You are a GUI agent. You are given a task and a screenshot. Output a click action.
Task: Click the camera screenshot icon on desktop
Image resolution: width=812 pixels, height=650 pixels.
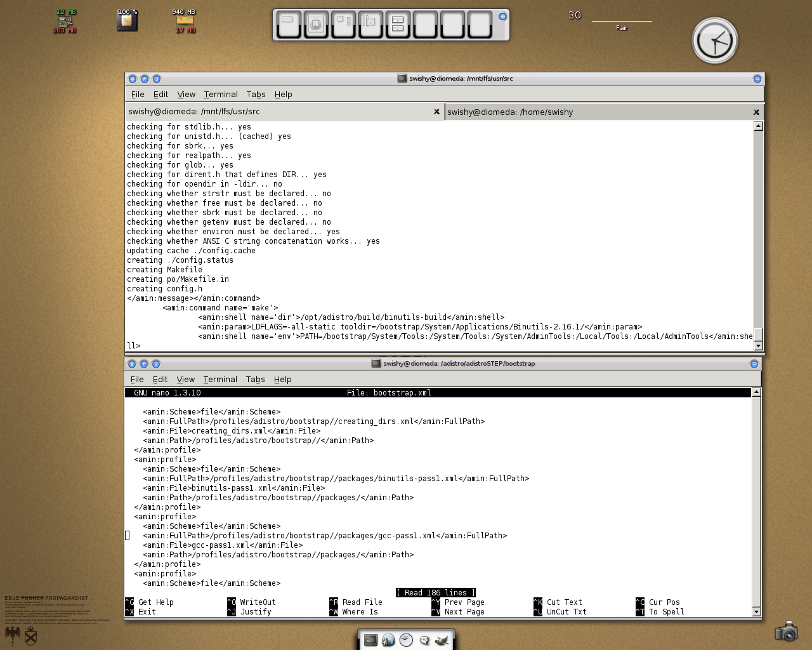tap(786, 631)
